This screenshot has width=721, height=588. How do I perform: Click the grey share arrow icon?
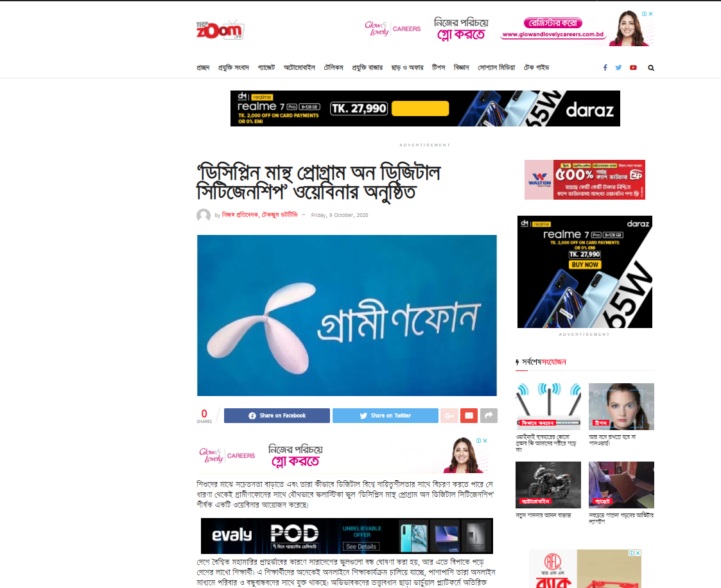(489, 415)
